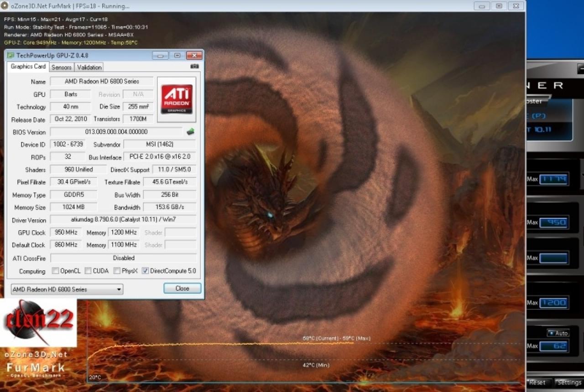This screenshot has height=392, width=584.
Task: Click the Bandwidth 153.6 GB/s field
Action: 170,207
